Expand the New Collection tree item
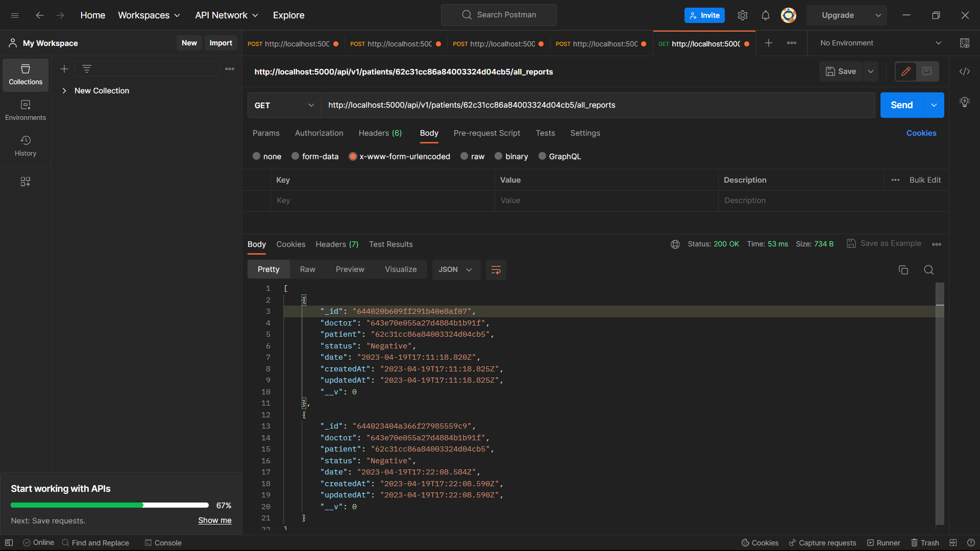This screenshot has width=980, height=551. [65, 90]
